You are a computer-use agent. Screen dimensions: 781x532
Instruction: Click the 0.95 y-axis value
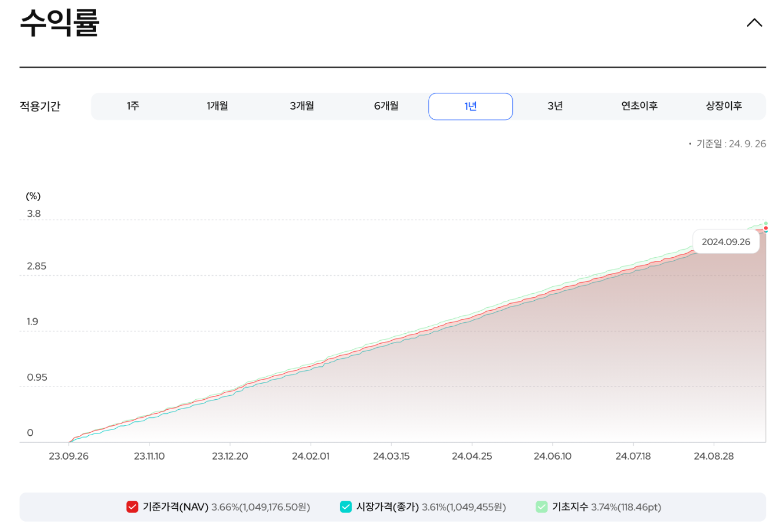click(37, 377)
